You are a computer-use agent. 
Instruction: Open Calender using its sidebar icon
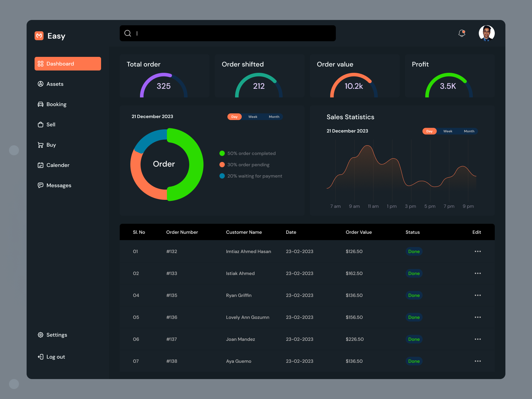click(41, 165)
